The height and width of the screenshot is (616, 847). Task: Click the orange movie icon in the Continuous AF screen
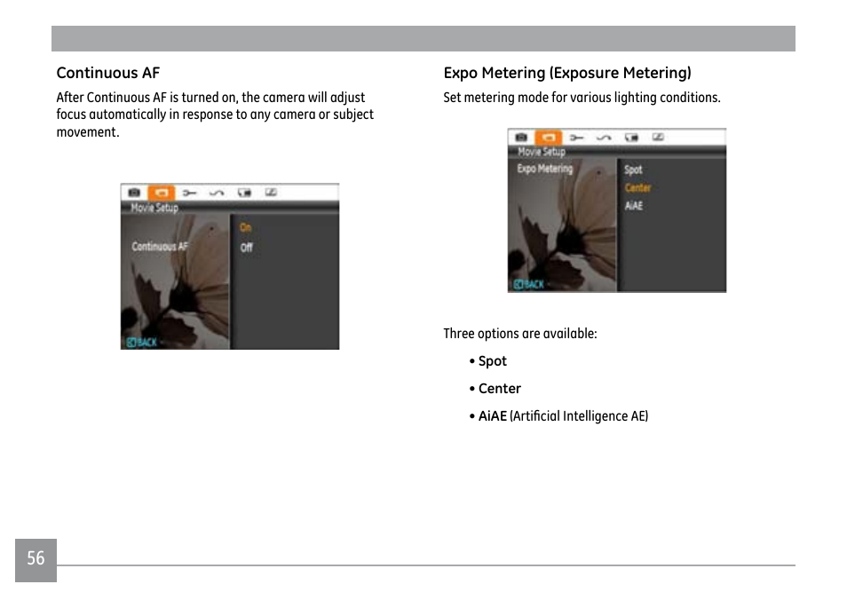[x=162, y=193]
